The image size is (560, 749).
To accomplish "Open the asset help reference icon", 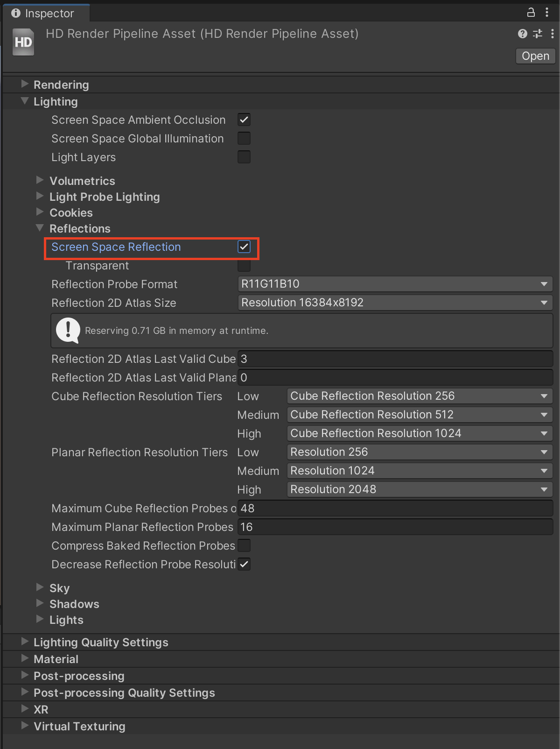I will pos(523,34).
